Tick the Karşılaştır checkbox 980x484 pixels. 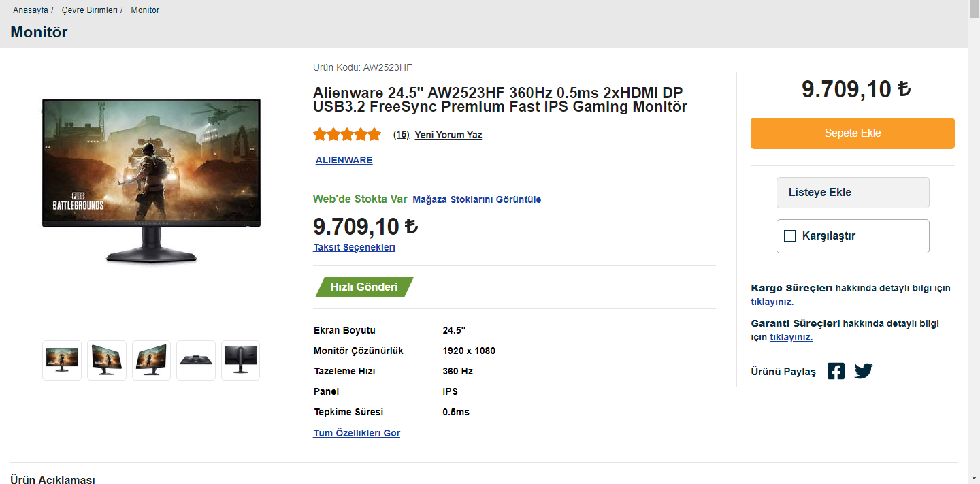click(790, 236)
